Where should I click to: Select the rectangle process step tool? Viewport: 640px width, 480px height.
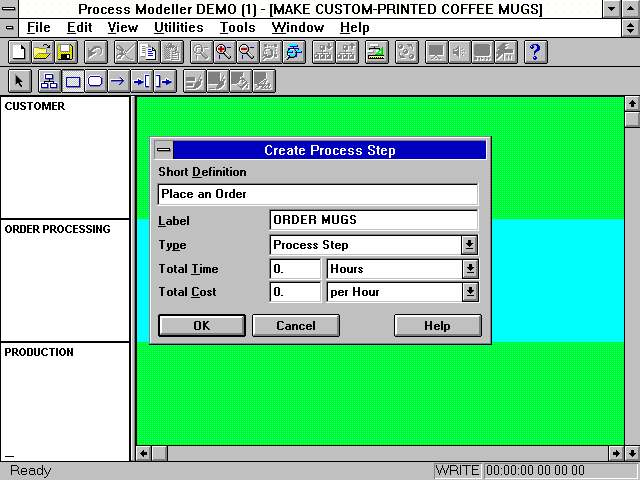(x=72, y=81)
